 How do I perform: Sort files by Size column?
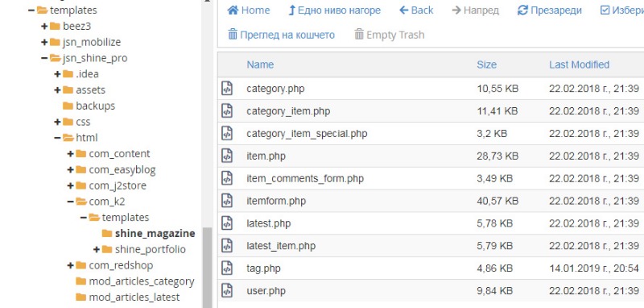[487, 65]
